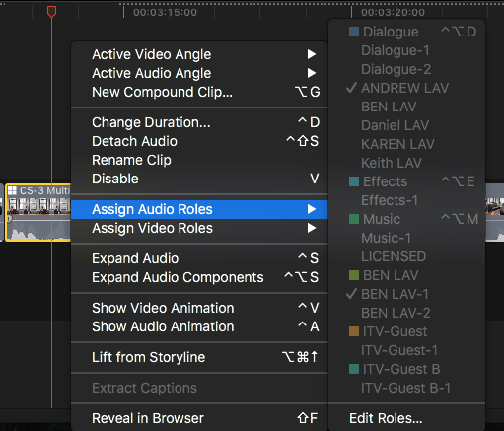504x431 pixels.
Task: Assign the Effects audio role
Action: pos(407,181)
